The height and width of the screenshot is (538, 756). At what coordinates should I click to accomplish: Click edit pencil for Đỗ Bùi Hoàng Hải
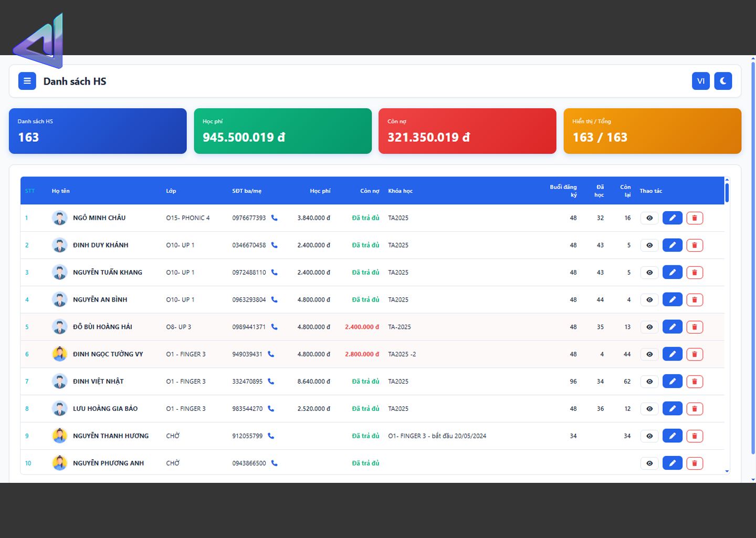tap(672, 327)
